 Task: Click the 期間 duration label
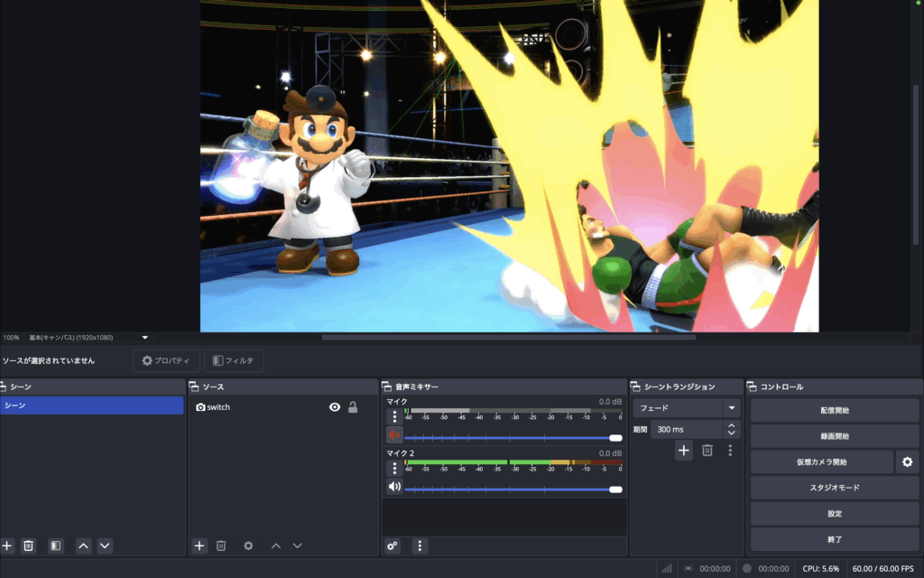tap(640, 429)
